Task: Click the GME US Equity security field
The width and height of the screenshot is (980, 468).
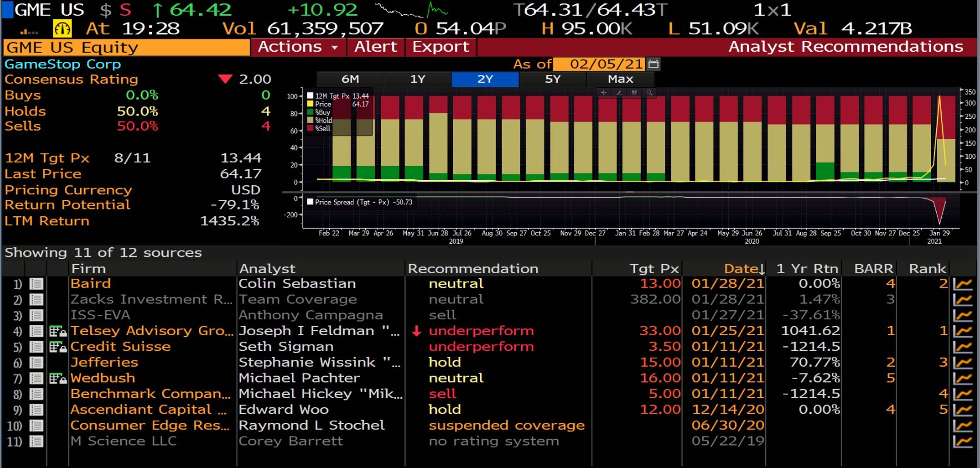Action: coord(127,47)
